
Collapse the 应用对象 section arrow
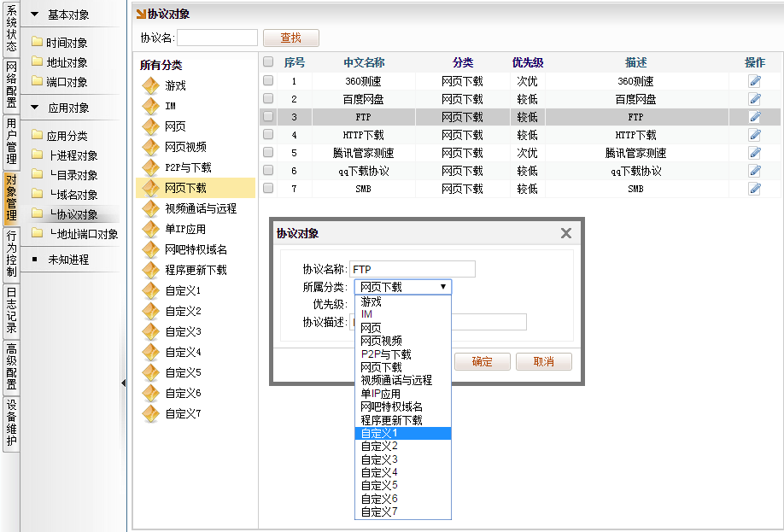[x=35, y=108]
